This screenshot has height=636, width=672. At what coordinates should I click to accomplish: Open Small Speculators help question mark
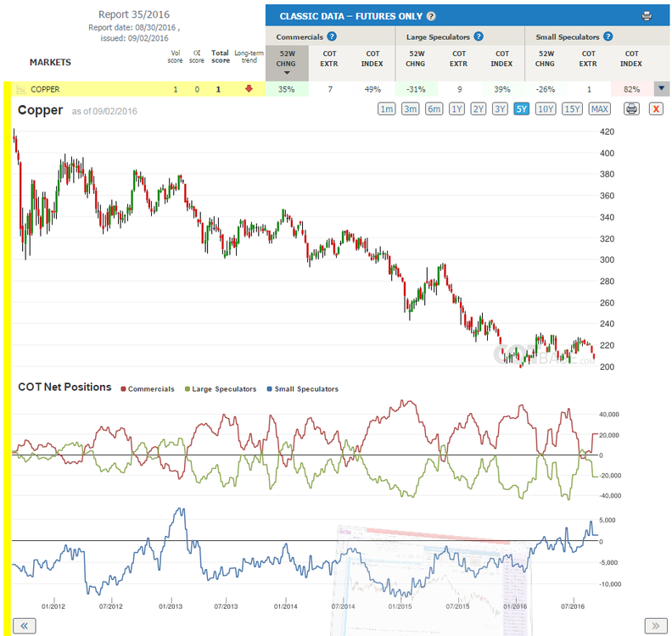pos(608,36)
